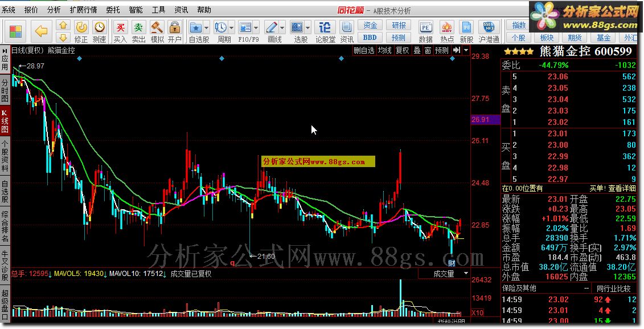Open the 论股堂 forum icon

325,27
